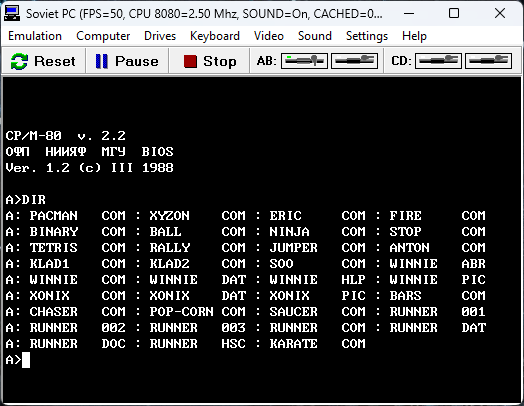
Task: Click drive C icon
Action: pyautogui.click(x=438, y=61)
